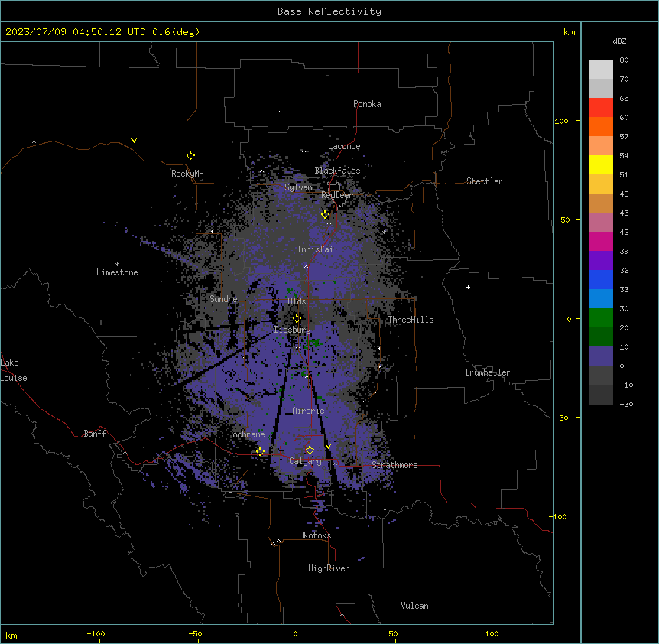Click the Sundre city label
659x644 pixels.
tap(223, 299)
